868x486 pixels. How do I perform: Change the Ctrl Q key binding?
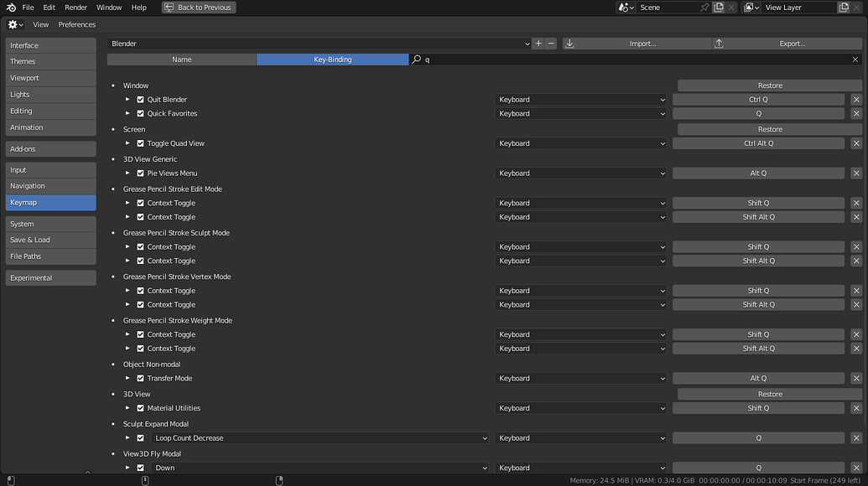point(758,100)
